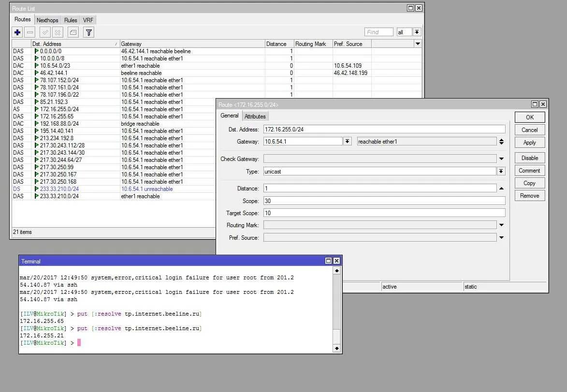Click the minus remove-route toolbar icon
567x392 pixels.
pos(30,32)
